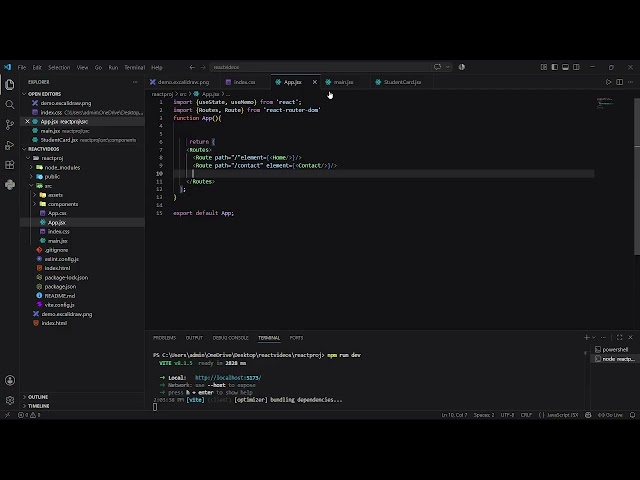Switch to the Problems panel tab
This screenshot has width=640, height=480.
coord(164,338)
